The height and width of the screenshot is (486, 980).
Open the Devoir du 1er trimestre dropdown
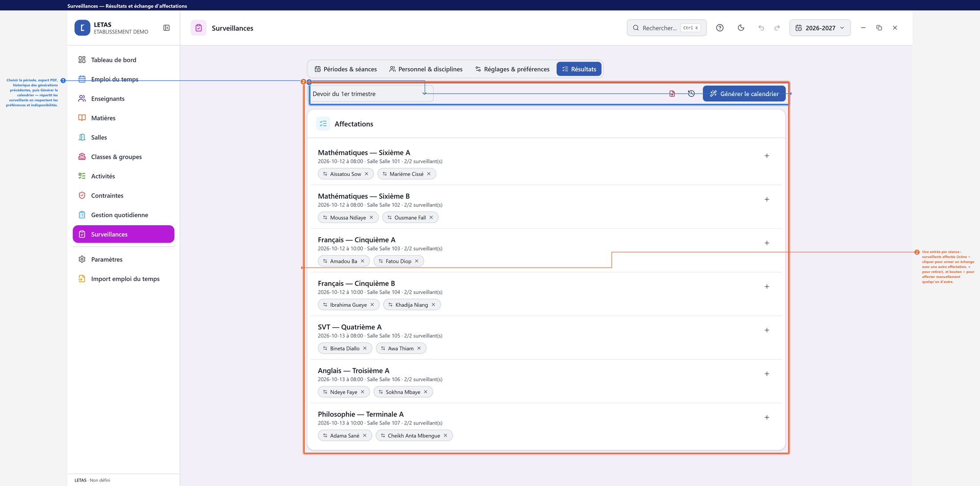click(x=371, y=94)
